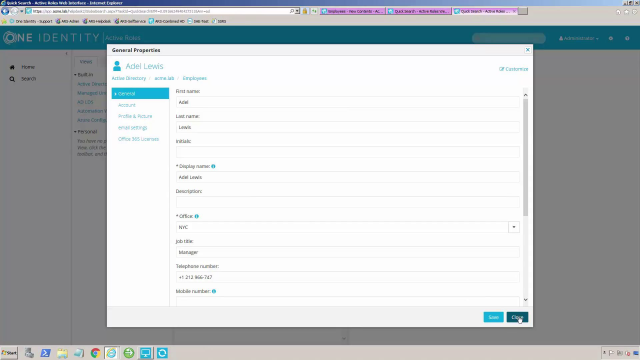Open the file explorer folder on the taskbar

point(62,353)
